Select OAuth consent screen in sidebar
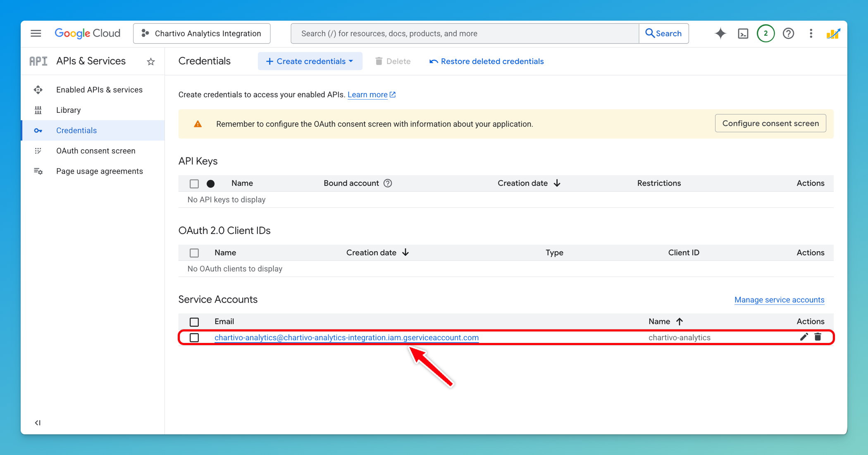The height and width of the screenshot is (455, 868). coord(95,150)
